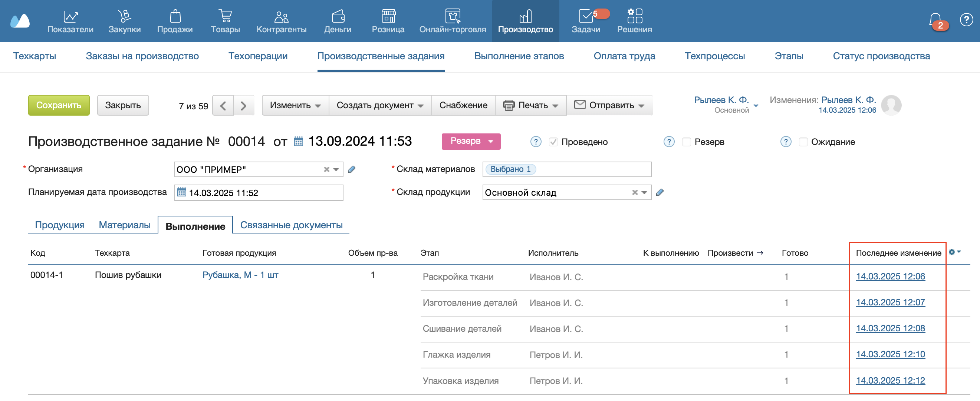Show help for Проведено

tap(536, 142)
